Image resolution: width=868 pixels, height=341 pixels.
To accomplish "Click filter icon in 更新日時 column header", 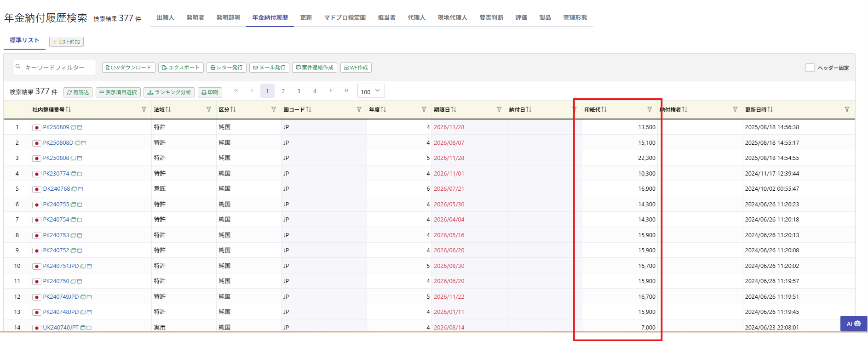I will coord(847,109).
